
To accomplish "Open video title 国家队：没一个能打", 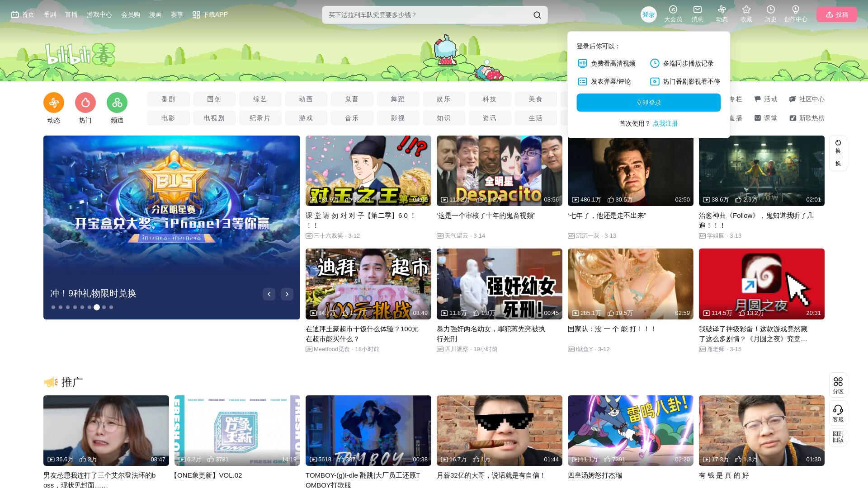I will (612, 329).
